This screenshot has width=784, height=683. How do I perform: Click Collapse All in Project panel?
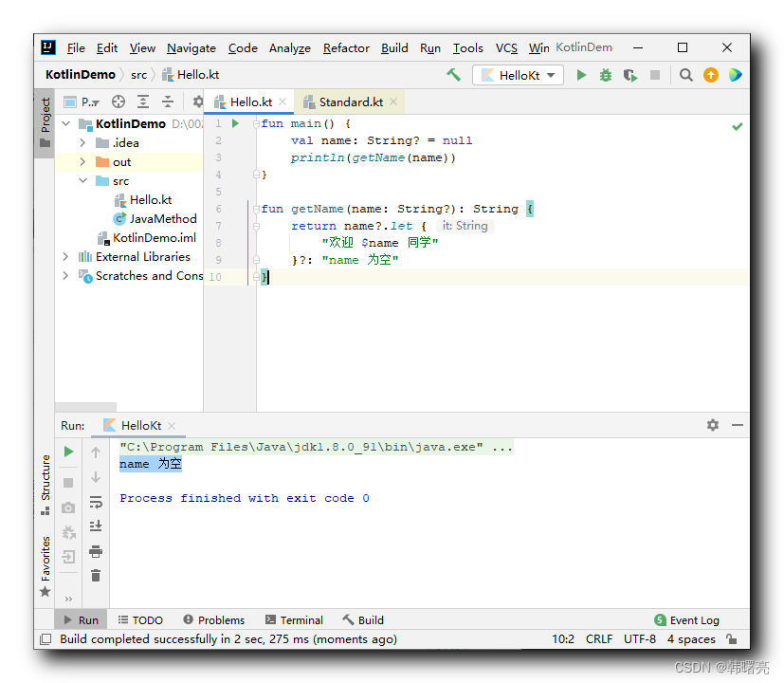(x=168, y=102)
